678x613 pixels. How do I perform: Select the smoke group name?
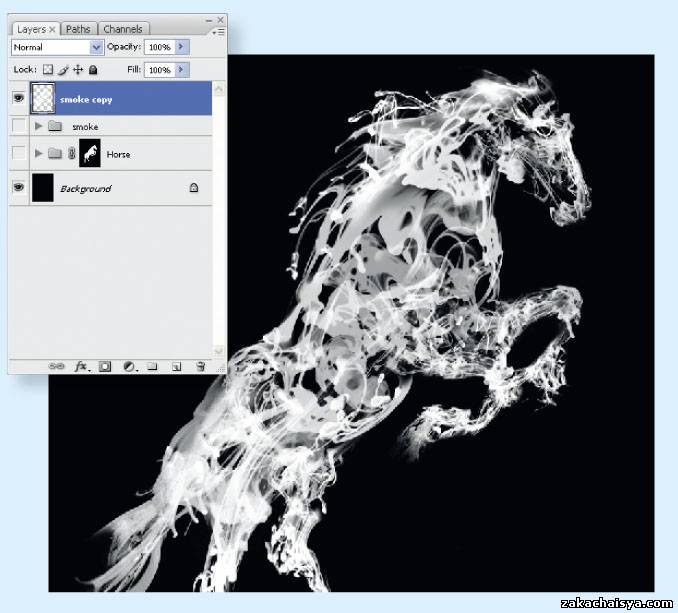[85, 127]
